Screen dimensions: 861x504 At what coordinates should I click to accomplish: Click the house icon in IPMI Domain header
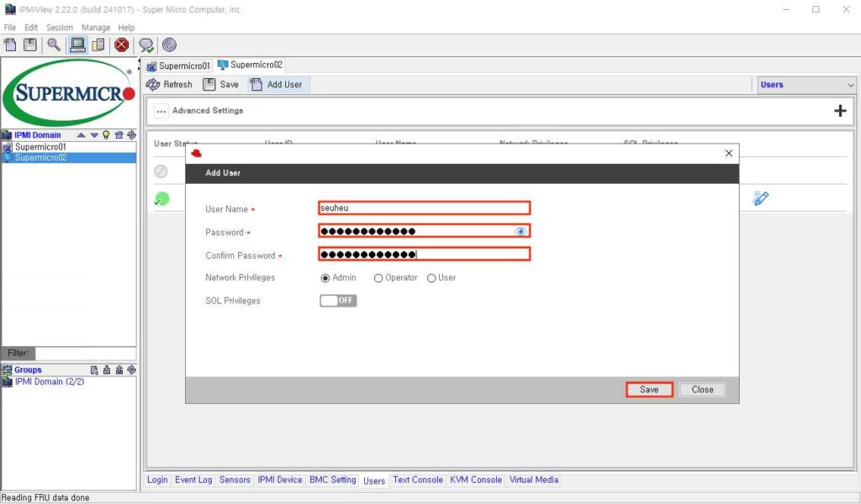(119, 135)
